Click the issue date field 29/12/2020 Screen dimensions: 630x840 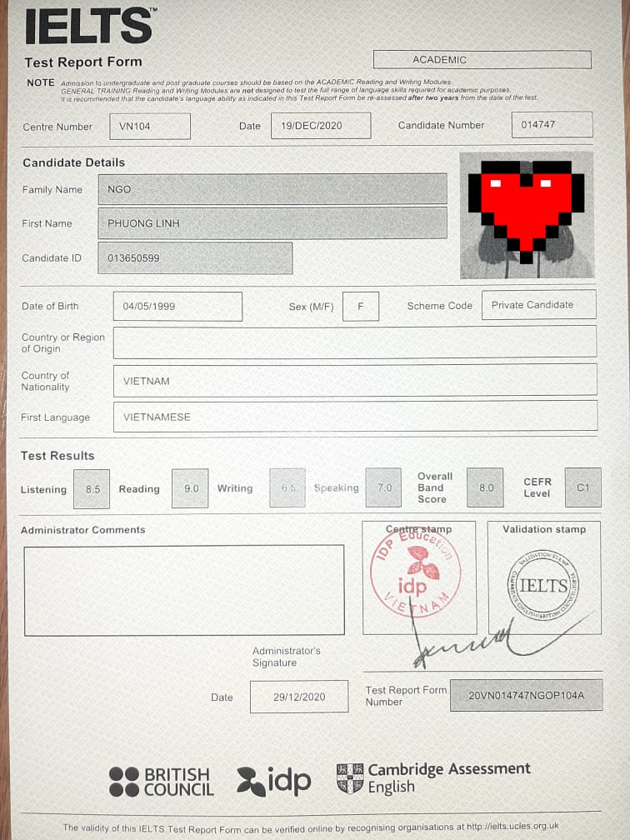(299, 697)
